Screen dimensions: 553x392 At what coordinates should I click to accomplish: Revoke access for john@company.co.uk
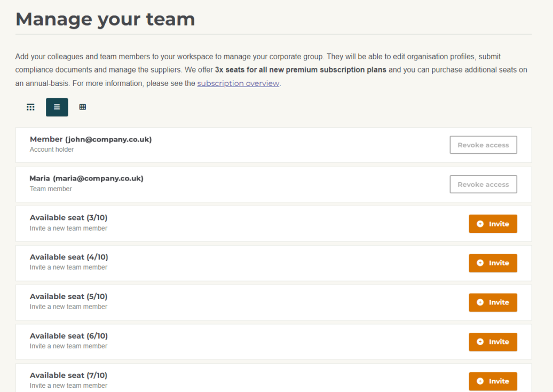coord(483,145)
